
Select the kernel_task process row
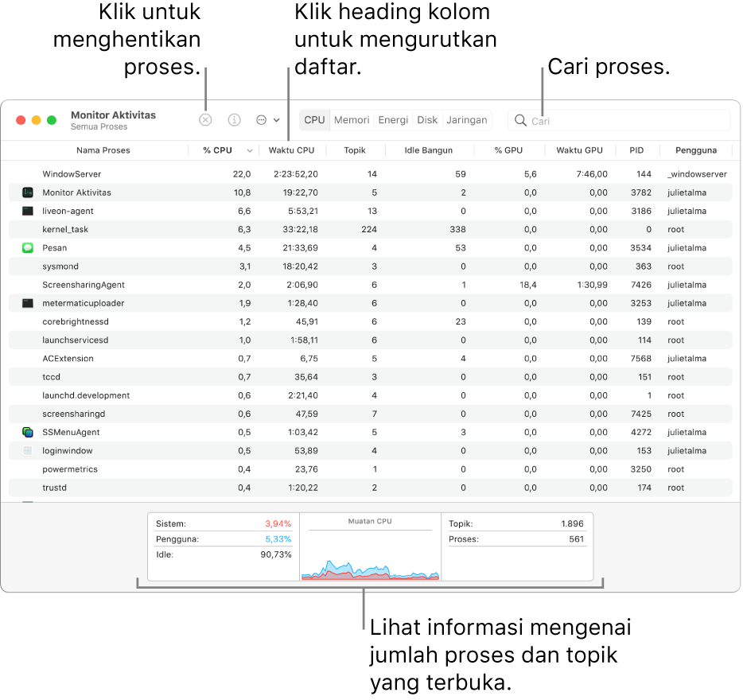tap(370, 229)
